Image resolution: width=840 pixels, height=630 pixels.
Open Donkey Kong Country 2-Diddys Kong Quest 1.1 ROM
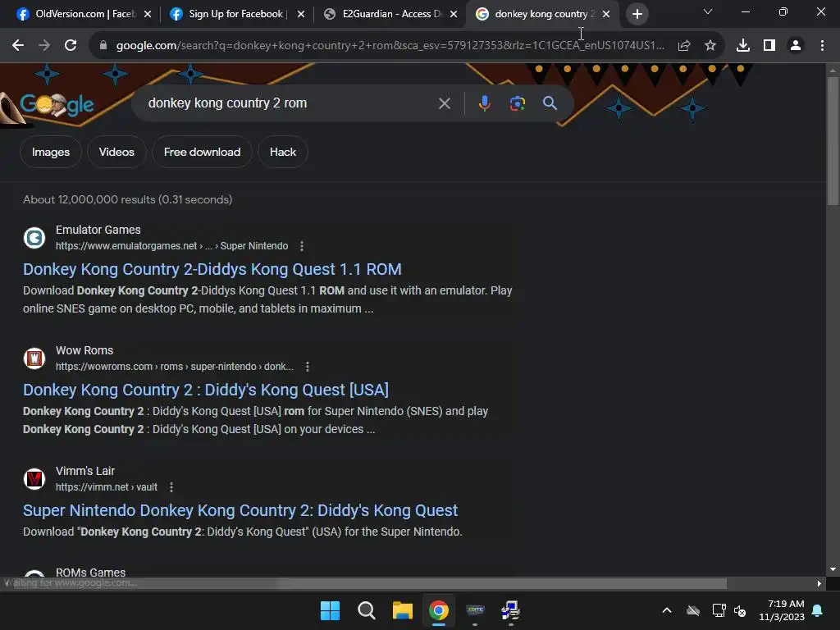212,269
